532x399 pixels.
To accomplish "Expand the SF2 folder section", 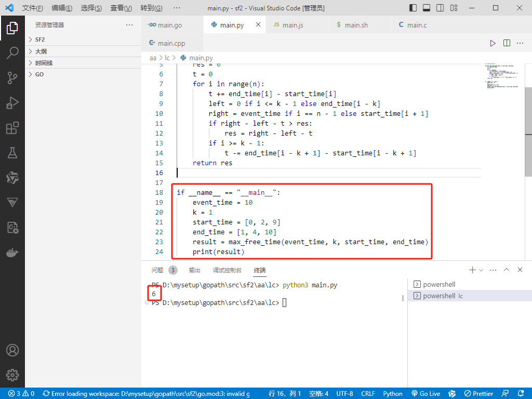I will click(83, 39).
